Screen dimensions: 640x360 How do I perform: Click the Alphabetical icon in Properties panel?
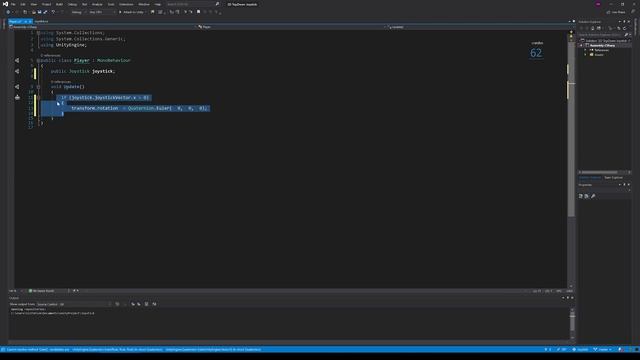click(x=587, y=196)
